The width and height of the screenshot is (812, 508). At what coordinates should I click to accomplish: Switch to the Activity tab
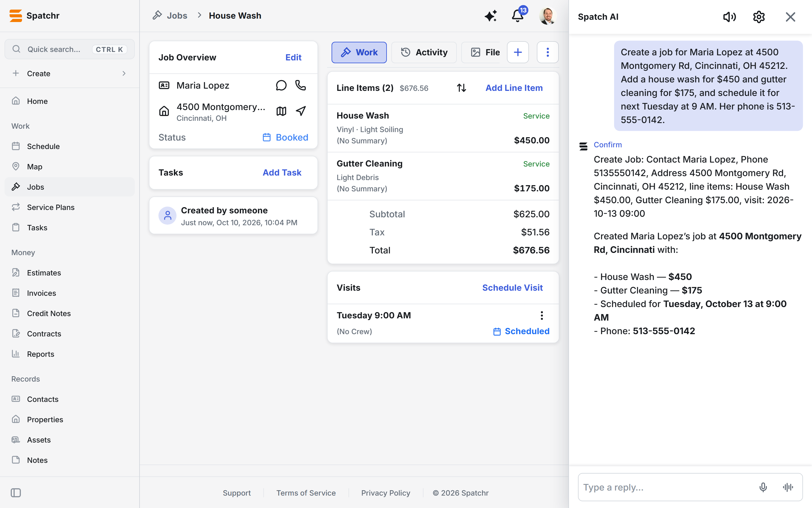[424, 52]
